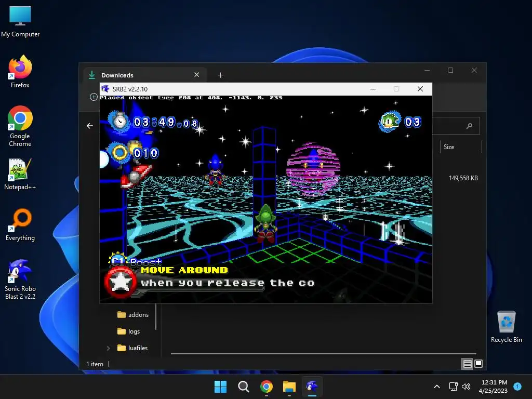Click the 1 item status text

(x=95, y=364)
